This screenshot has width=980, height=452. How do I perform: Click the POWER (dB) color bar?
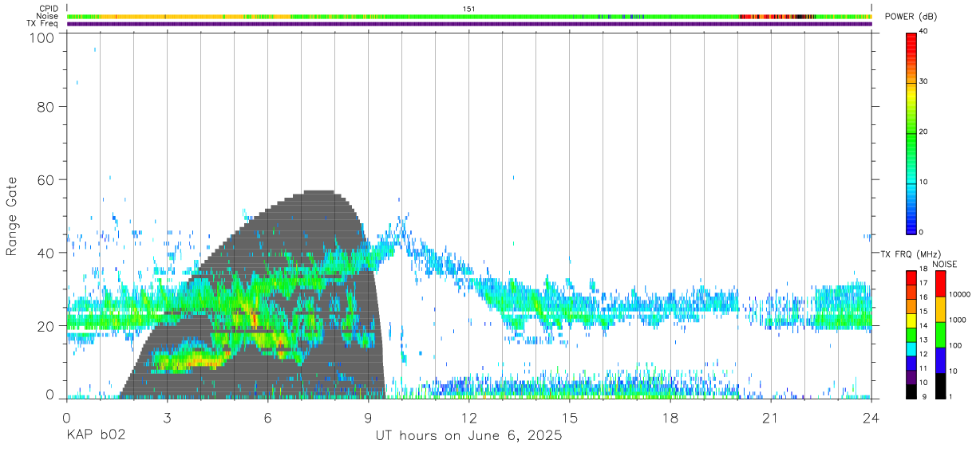tap(911, 132)
